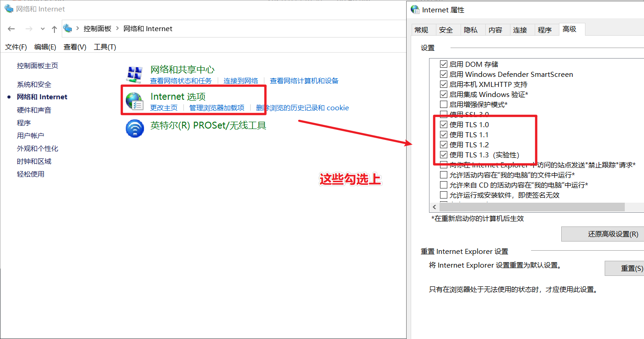
Task: Open the Internet 选项 heading link
Action: [178, 97]
